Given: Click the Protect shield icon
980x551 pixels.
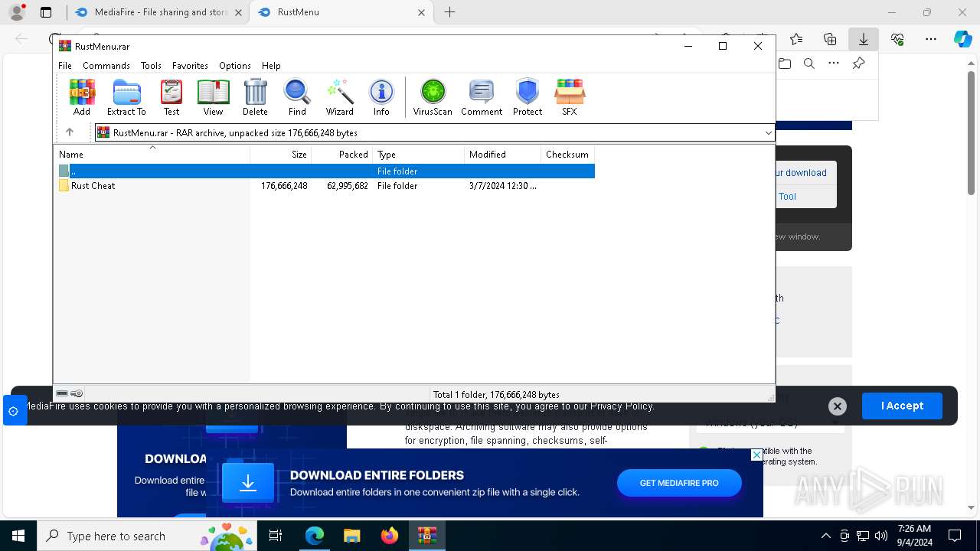Looking at the screenshot, I should [528, 96].
